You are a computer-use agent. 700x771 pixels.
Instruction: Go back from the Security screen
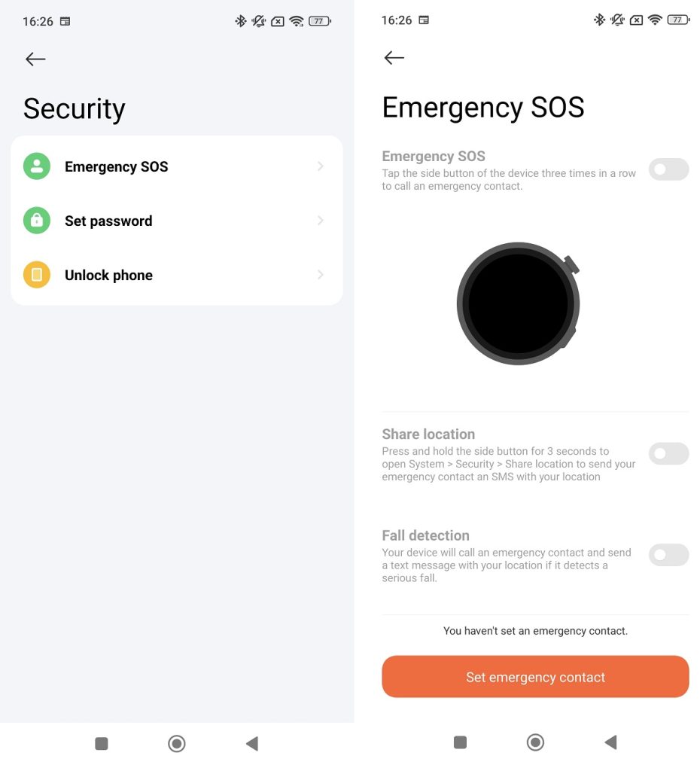point(35,59)
